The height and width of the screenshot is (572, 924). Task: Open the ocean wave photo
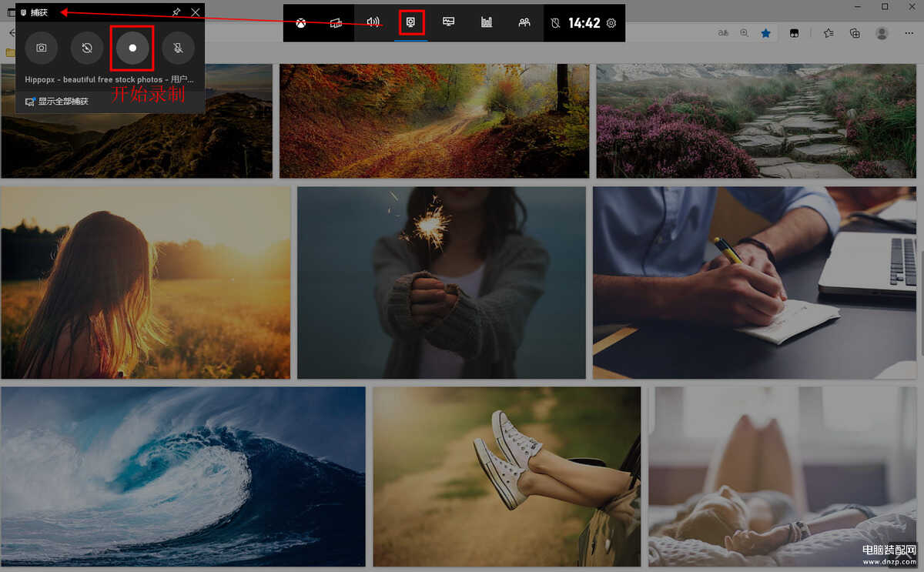pos(183,477)
